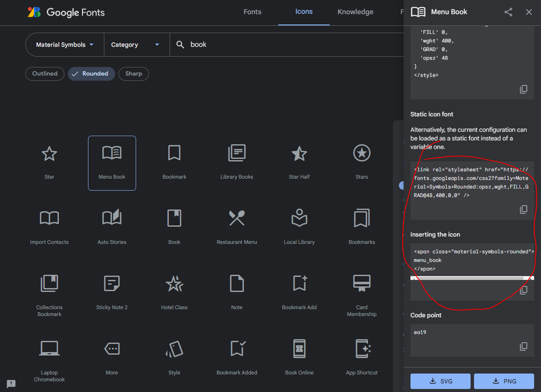Image resolution: width=541 pixels, height=392 pixels.
Task: Open the Knowledge tab
Action: (356, 12)
